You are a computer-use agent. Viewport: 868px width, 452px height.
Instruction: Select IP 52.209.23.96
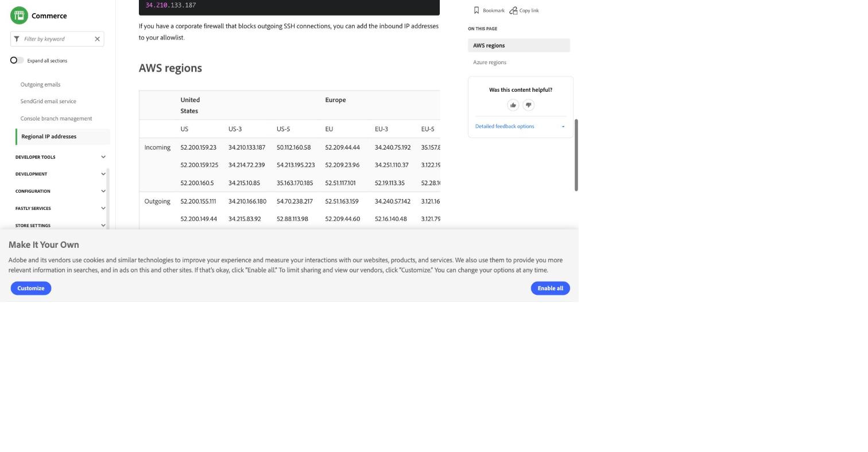[x=342, y=165]
